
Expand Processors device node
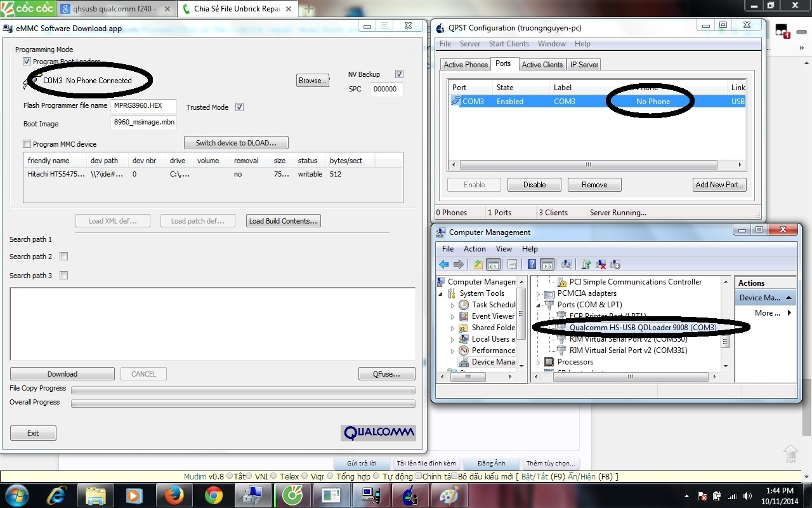tap(539, 362)
